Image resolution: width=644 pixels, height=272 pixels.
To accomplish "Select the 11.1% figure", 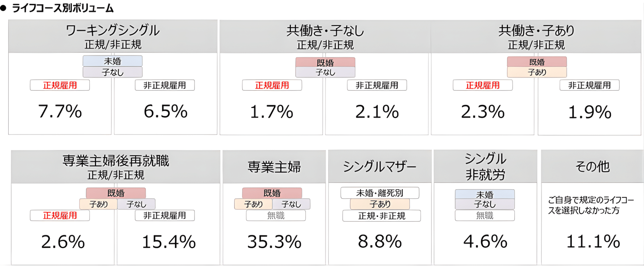I will coord(593,242).
